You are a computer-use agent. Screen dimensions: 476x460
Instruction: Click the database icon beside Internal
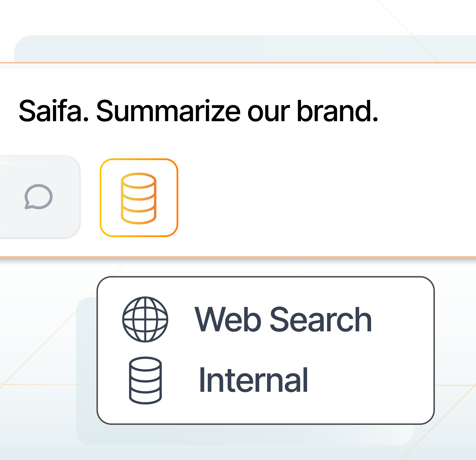click(145, 380)
